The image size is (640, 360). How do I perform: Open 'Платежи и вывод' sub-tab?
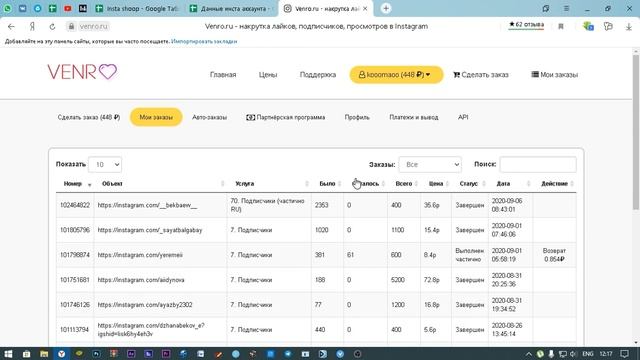(x=414, y=117)
